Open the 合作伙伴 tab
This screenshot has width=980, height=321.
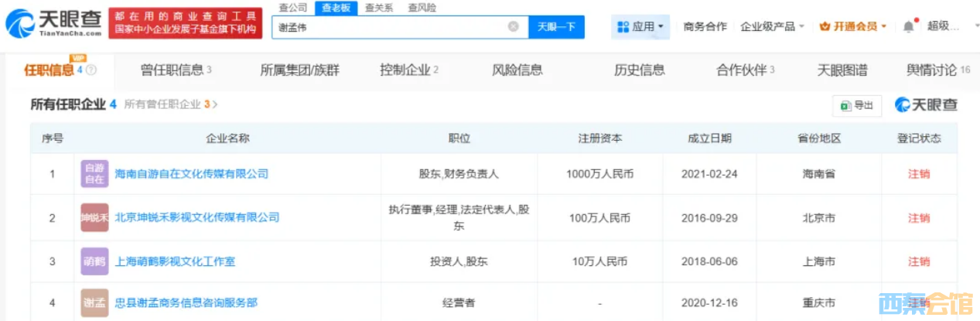(746, 70)
